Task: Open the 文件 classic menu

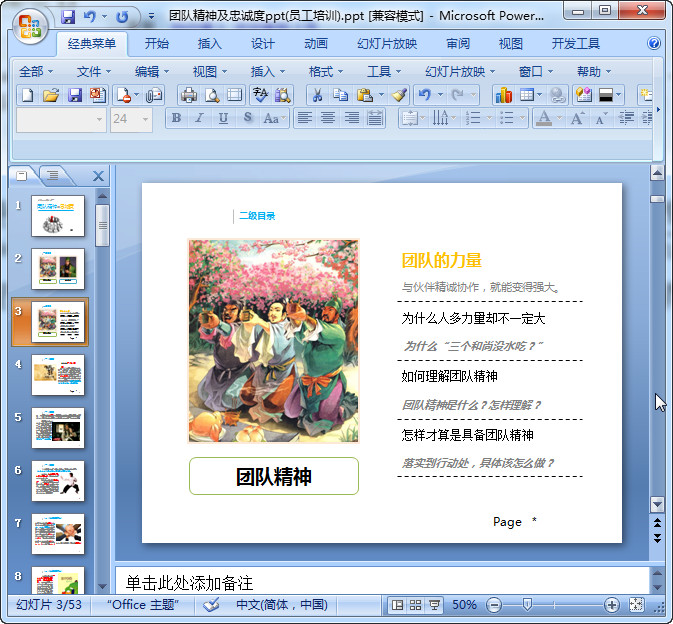Action: (x=94, y=72)
